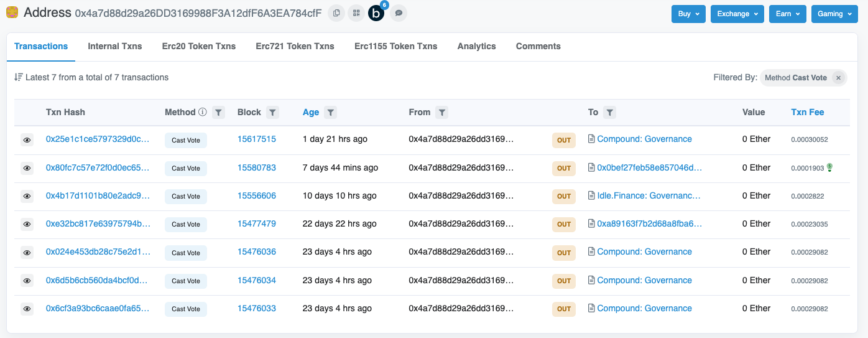Open block 15477479
Image resolution: width=868 pixels, height=338 pixels.
point(257,223)
